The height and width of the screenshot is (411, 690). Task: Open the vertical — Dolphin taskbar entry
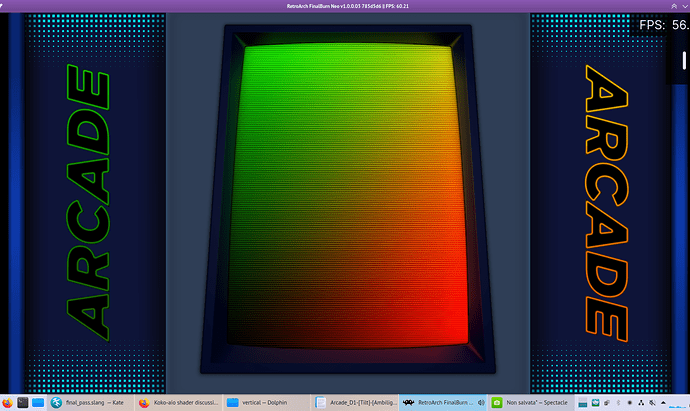point(266,403)
